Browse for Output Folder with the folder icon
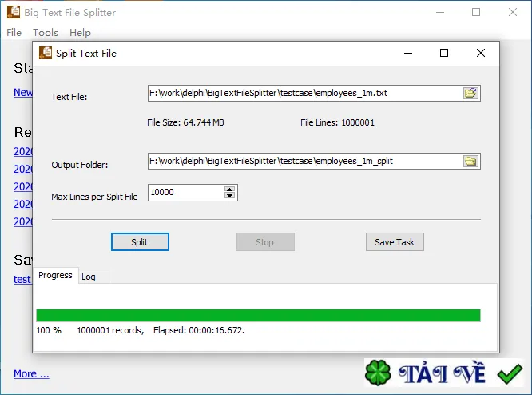 [x=470, y=161]
